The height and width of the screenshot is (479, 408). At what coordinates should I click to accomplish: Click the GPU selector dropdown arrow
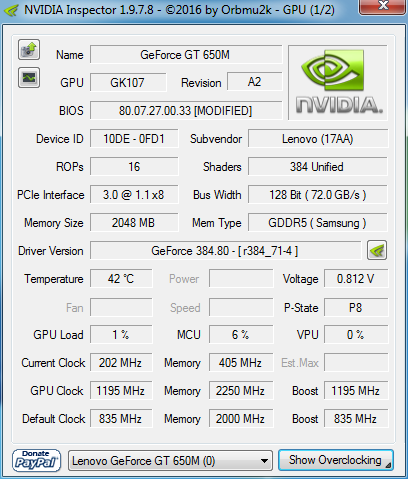(264, 461)
